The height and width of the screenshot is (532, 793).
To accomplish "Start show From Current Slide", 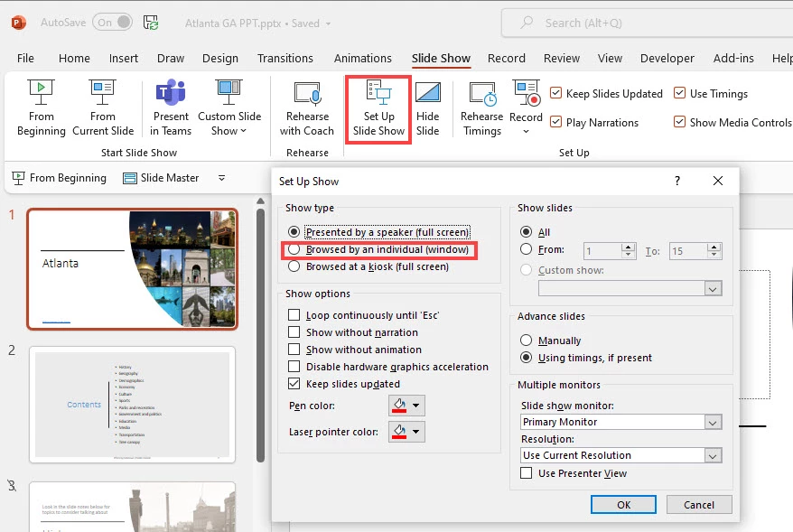I will pos(103,108).
